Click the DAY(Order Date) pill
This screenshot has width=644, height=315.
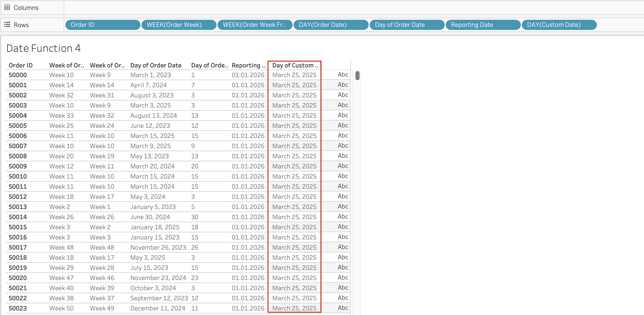[331, 25]
